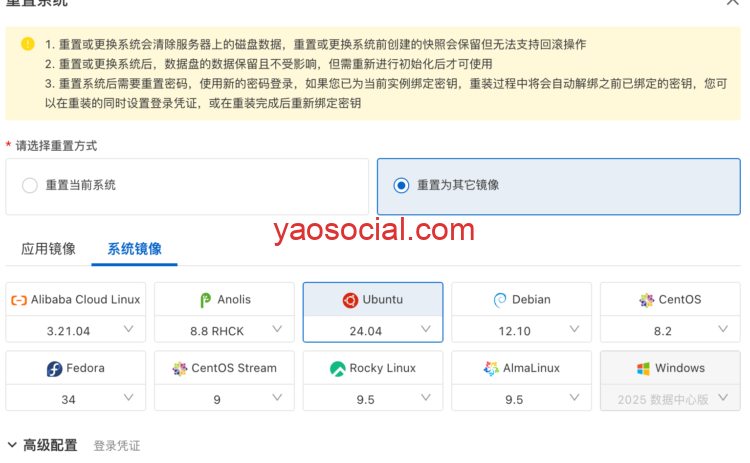Collapse the 高级配置 section
Viewport: 750px width, 463px height.
pos(12,445)
